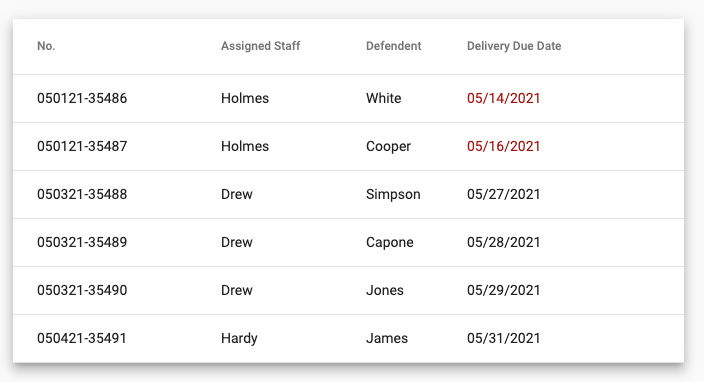Select defendant Cooper cell

click(x=388, y=147)
